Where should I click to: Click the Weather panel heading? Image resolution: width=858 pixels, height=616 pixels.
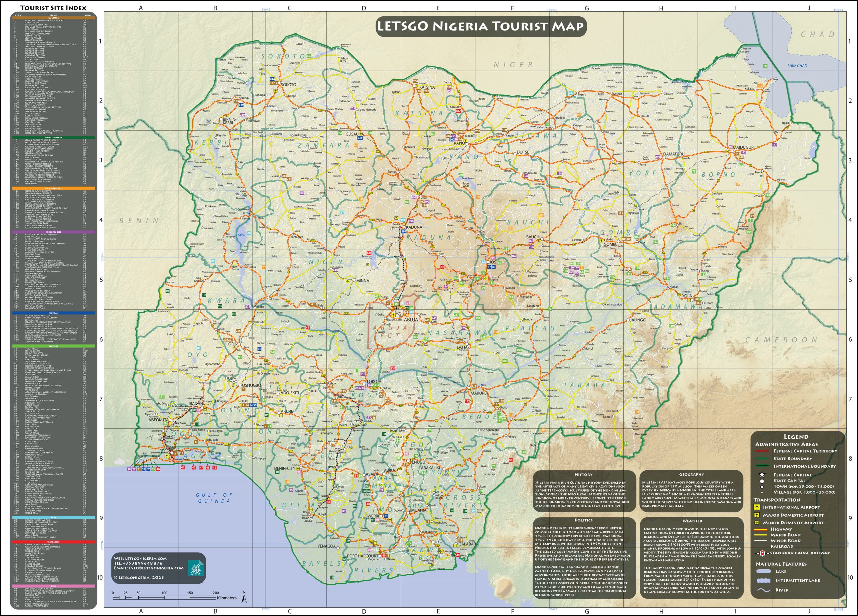[692, 521]
